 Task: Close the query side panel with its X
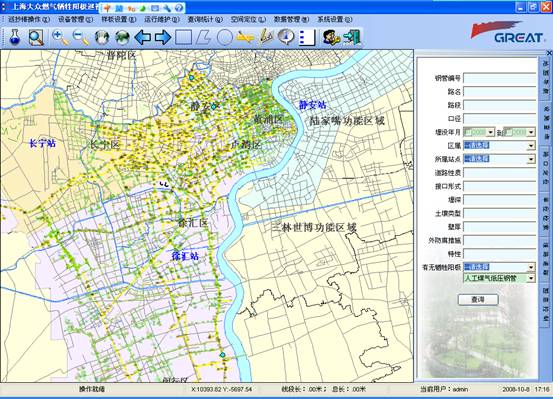coord(549,53)
